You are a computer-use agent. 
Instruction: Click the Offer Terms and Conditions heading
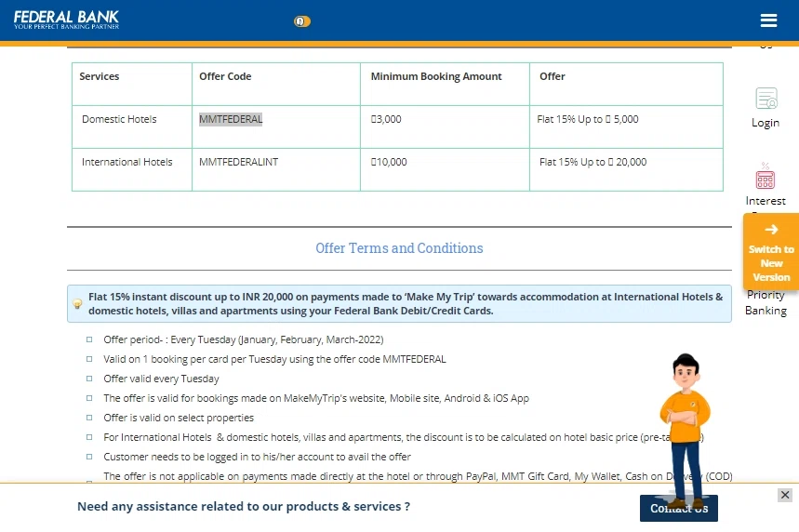399,248
